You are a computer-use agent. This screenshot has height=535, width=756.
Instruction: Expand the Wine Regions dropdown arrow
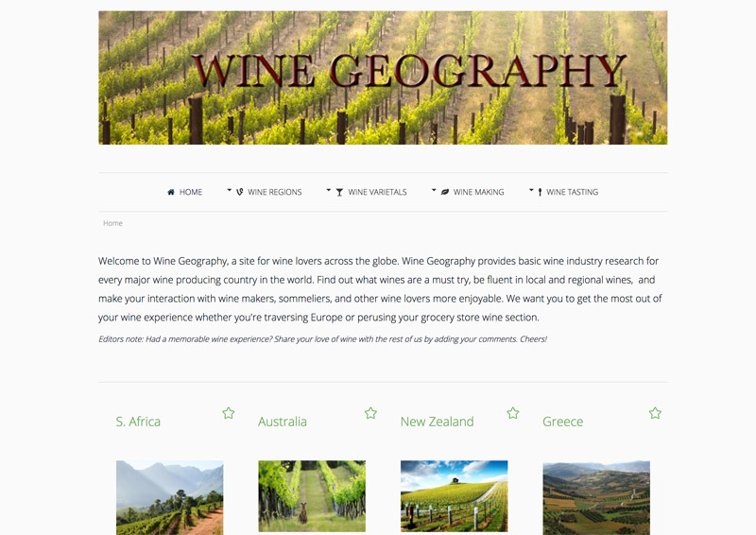tap(230, 190)
